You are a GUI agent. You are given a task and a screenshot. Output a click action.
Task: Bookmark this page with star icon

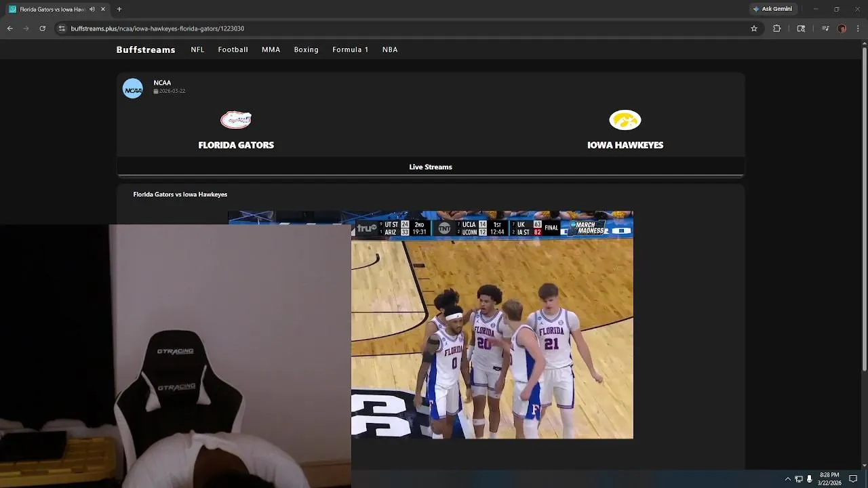click(x=753, y=28)
